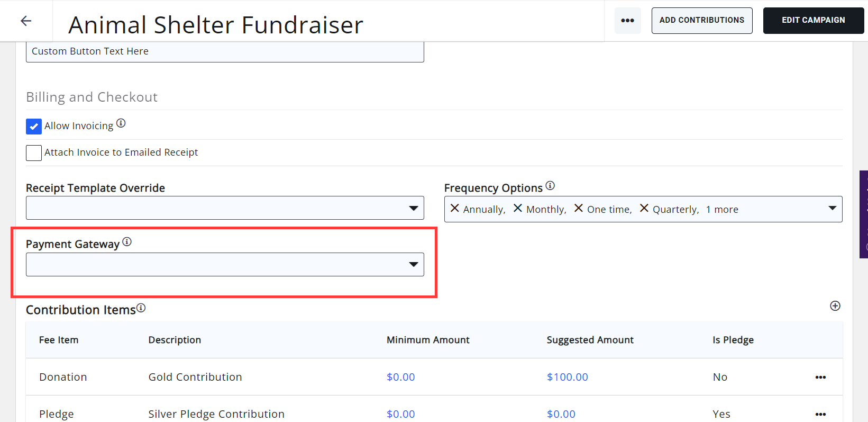Add a new contribution item with plus icon

coord(835,306)
